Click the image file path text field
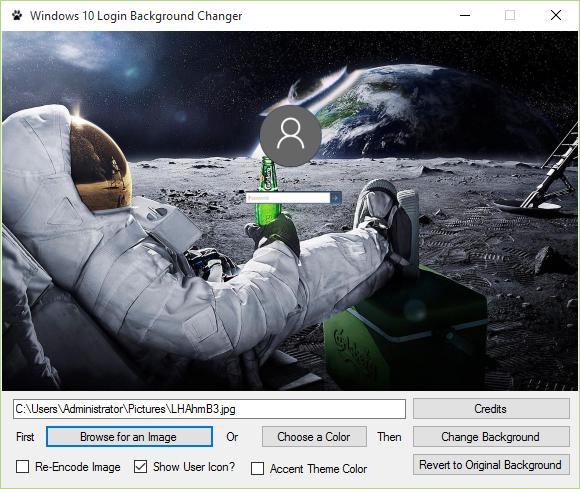 [209, 409]
